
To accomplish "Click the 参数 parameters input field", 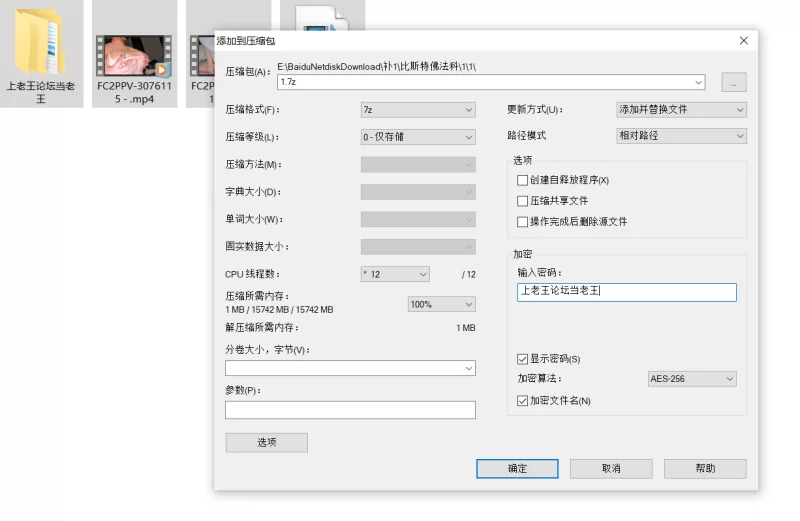I will pyautogui.click(x=350, y=410).
